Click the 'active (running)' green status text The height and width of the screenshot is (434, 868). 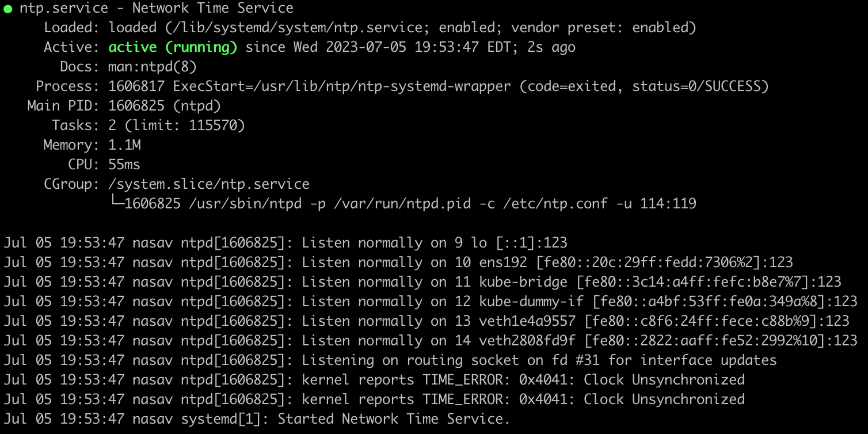click(x=173, y=47)
